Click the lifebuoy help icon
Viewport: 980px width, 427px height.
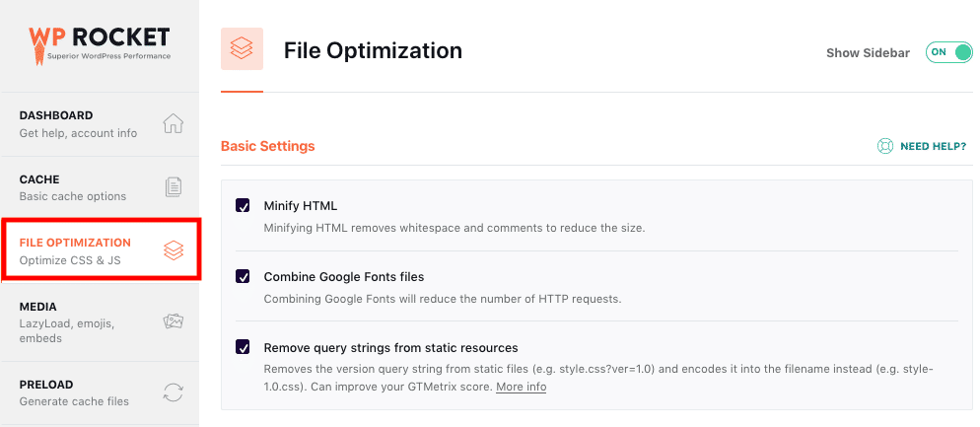click(x=885, y=146)
